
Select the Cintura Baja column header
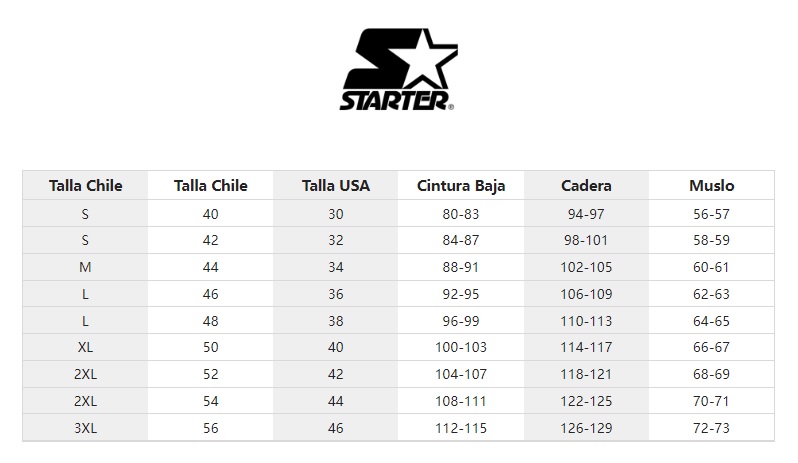461,186
